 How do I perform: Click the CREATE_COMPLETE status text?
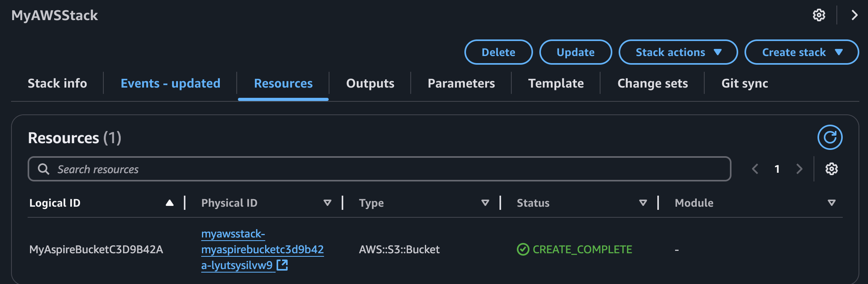582,249
